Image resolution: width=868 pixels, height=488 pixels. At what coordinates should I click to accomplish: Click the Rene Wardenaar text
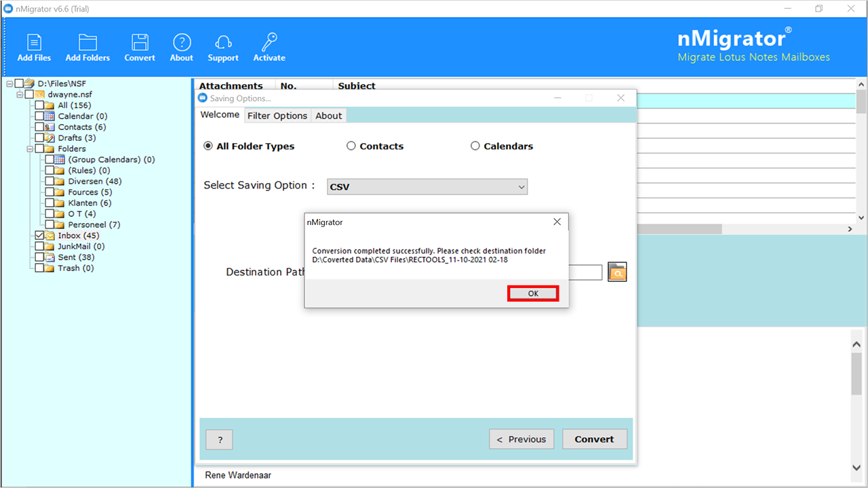tap(238, 475)
